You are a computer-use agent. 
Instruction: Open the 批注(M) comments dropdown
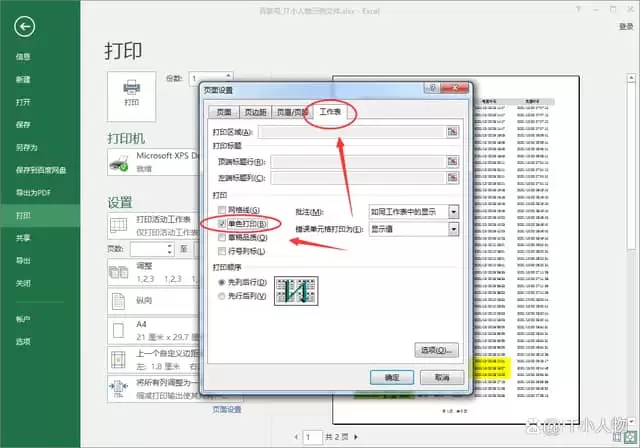[x=453, y=212]
